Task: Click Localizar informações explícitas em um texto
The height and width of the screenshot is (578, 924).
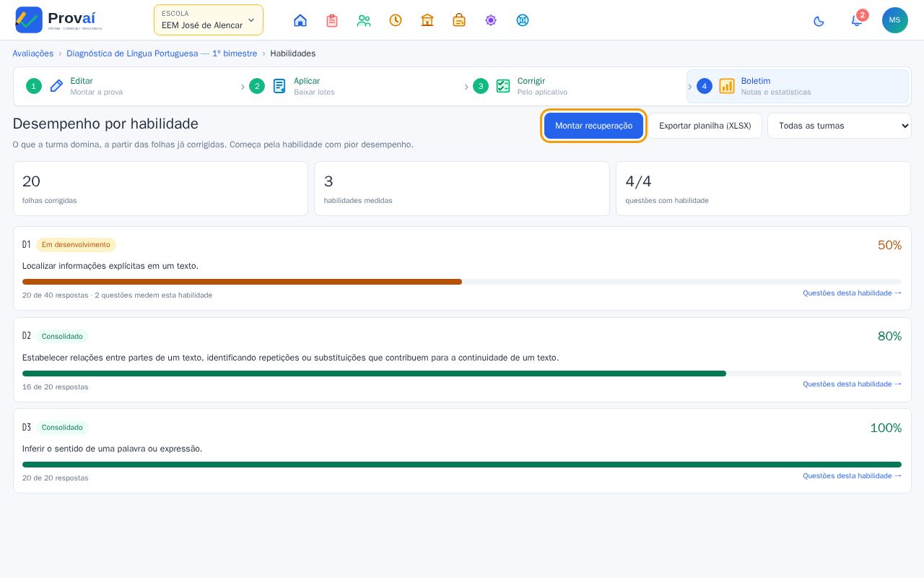Action: point(110,266)
